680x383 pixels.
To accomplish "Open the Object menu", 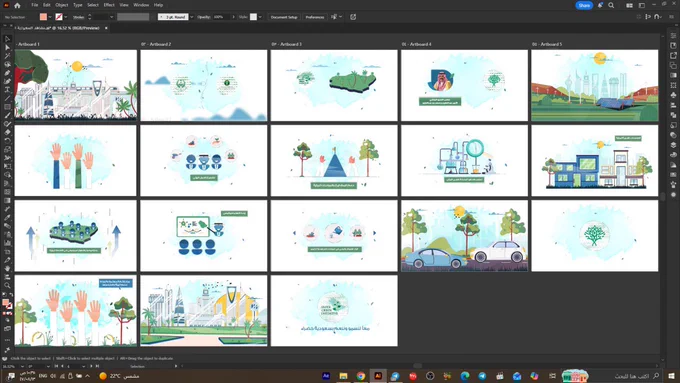I will pos(62,5).
